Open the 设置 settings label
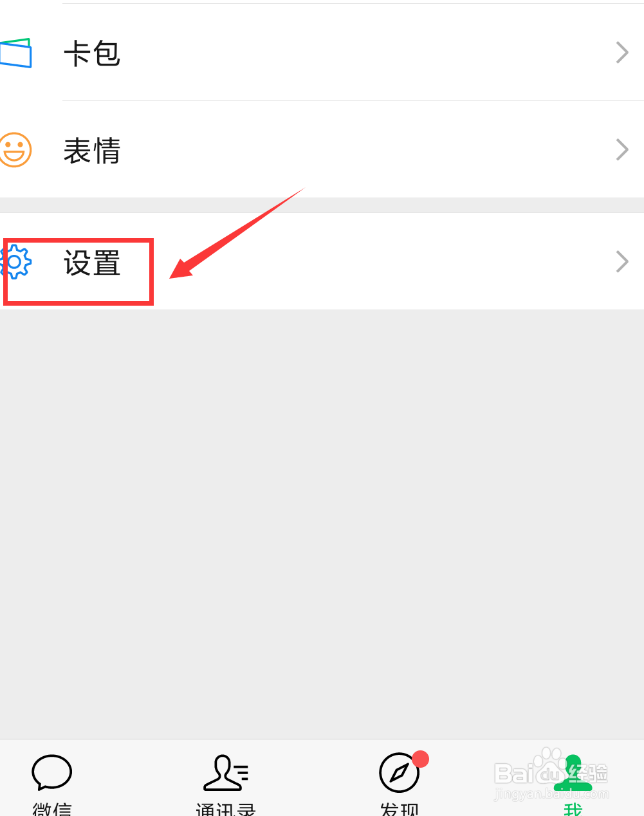Image resolution: width=644 pixels, height=816 pixels. coord(92,263)
